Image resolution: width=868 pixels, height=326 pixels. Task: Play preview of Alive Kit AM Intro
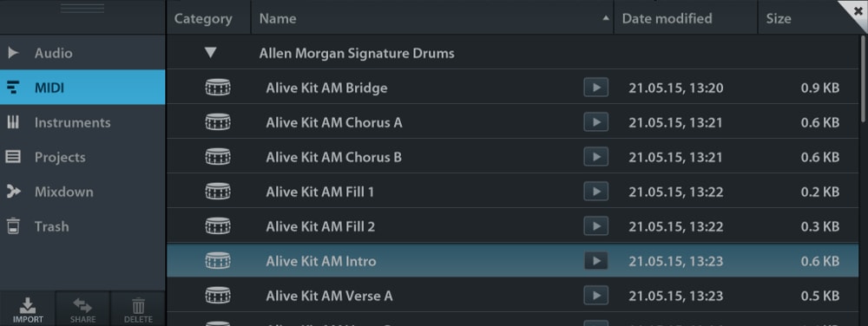pyautogui.click(x=595, y=261)
